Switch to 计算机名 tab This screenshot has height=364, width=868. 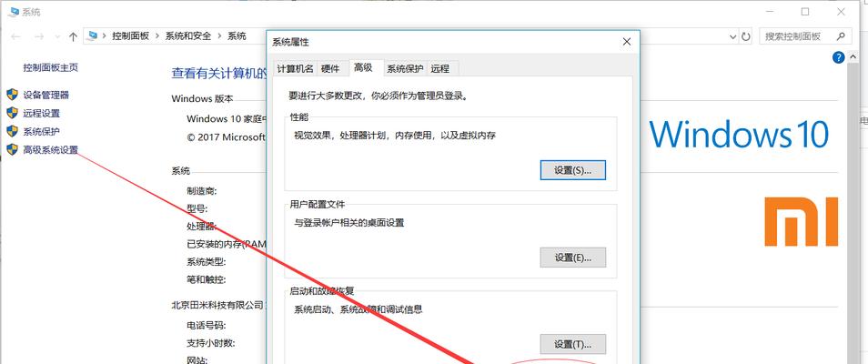295,68
